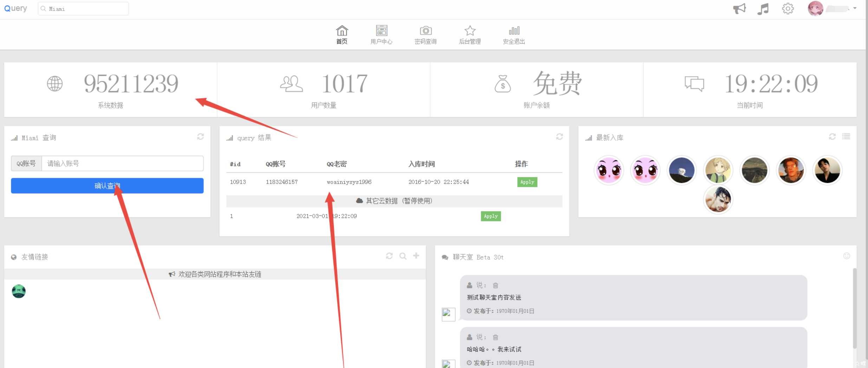The image size is (868, 368).
Task: Click the dark blue sky avatar
Action: point(682,171)
